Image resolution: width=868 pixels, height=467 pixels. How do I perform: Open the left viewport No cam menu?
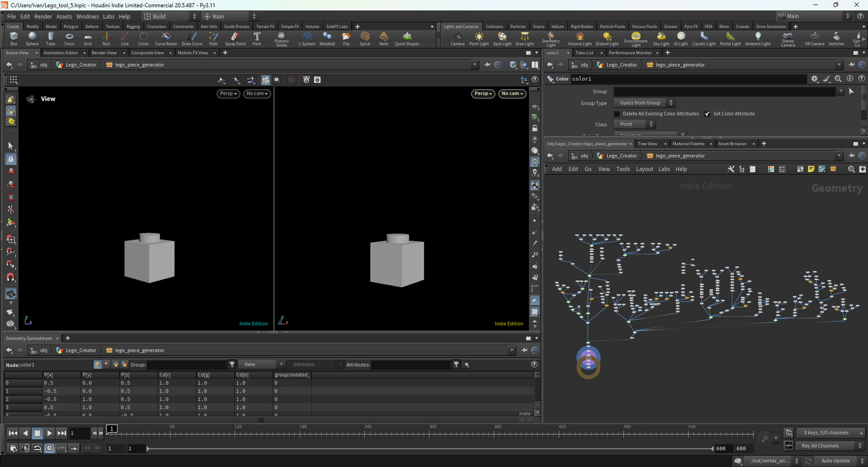(257, 93)
